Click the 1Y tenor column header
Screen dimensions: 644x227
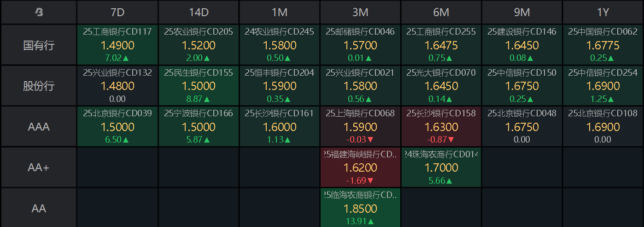603,12
